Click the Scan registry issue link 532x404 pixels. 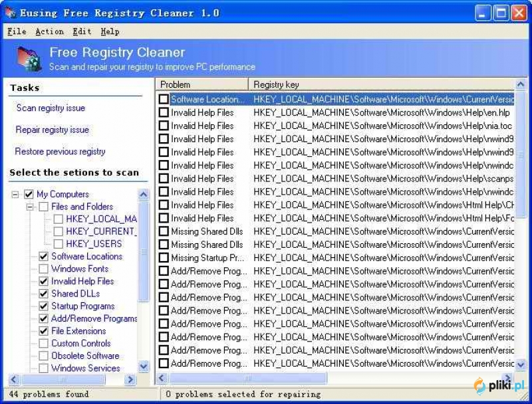51,108
